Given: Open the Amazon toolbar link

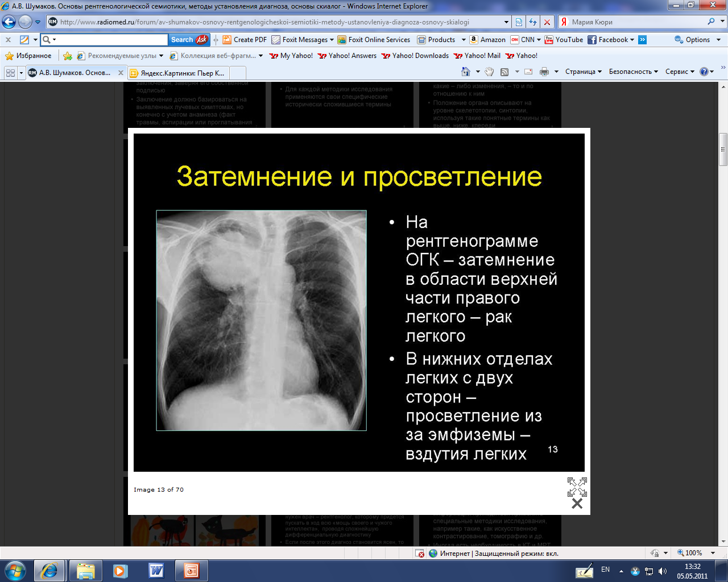Looking at the screenshot, I should (x=488, y=40).
